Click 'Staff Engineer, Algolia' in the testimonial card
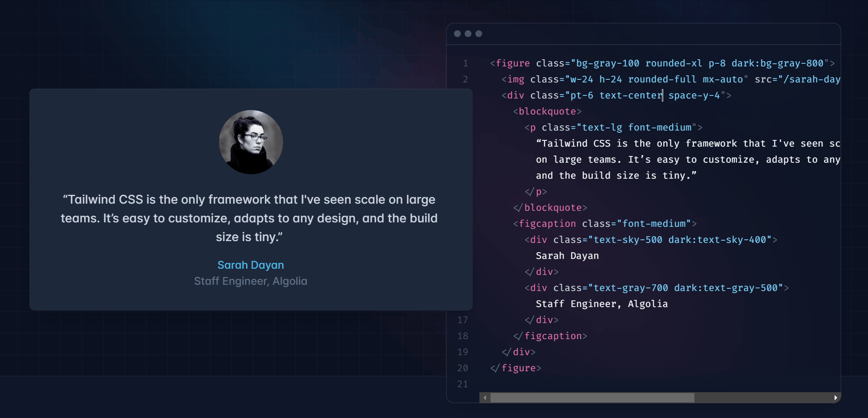Image resolution: width=868 pixels, height=418 pixels. click(251, 281)
